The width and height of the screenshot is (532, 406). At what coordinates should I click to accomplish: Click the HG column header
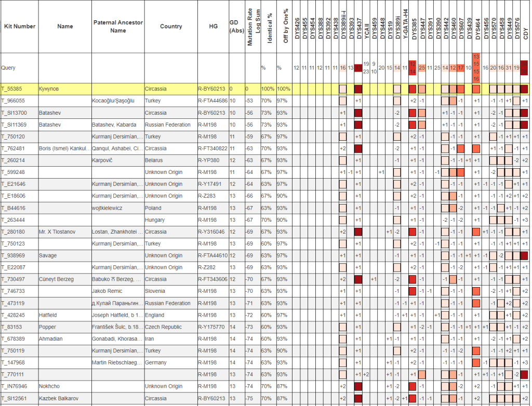(x=213, y=26)
